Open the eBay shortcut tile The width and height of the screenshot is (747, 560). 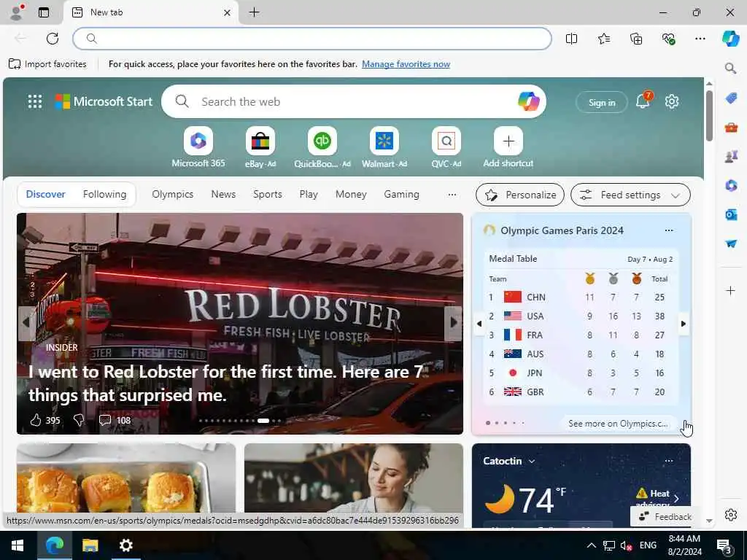[260, 147]
